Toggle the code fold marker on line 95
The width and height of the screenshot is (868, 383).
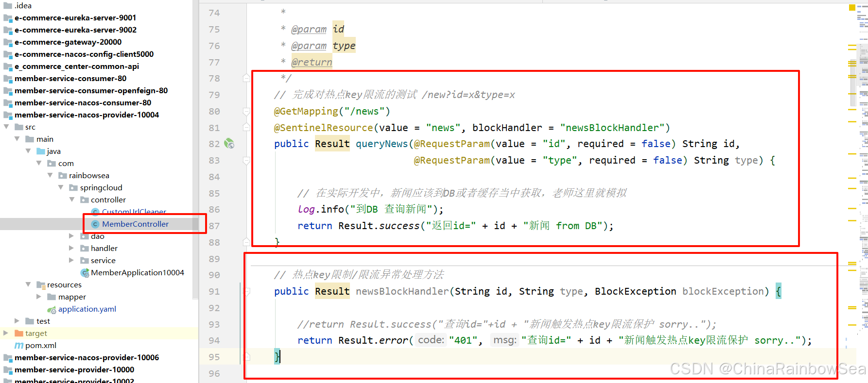[247, 357]
